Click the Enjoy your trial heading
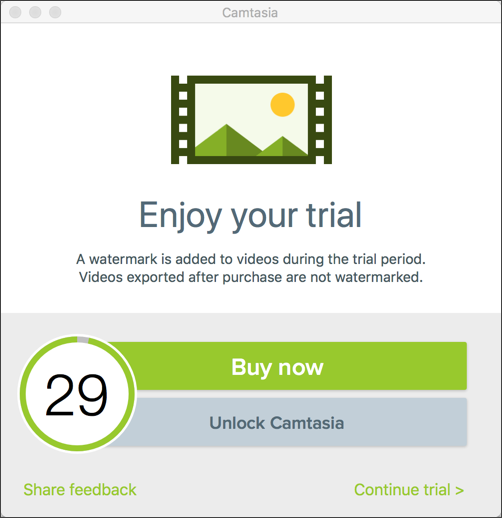Image resolution: width=502 pixels, height=518 pixels. tap(250, 216)
